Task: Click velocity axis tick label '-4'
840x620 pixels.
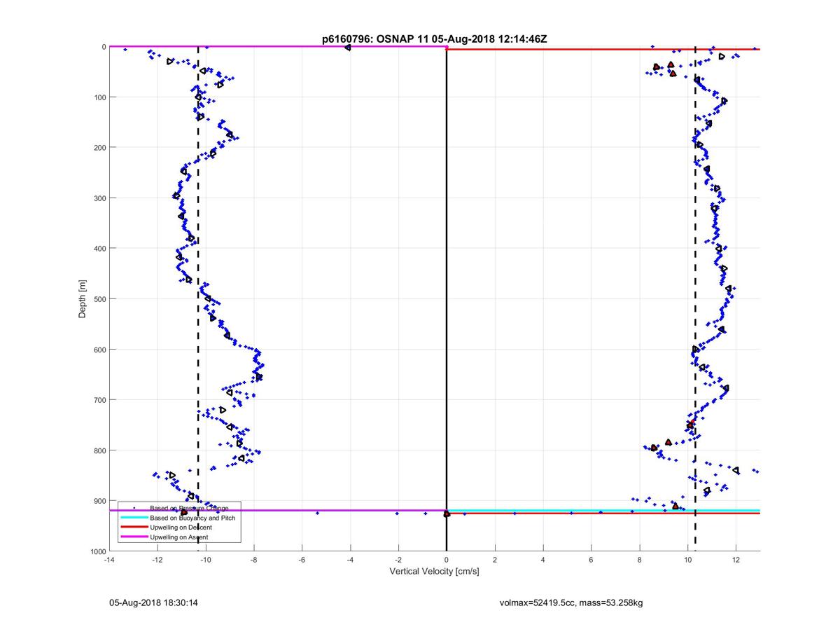Action: [x=350, y=560]
